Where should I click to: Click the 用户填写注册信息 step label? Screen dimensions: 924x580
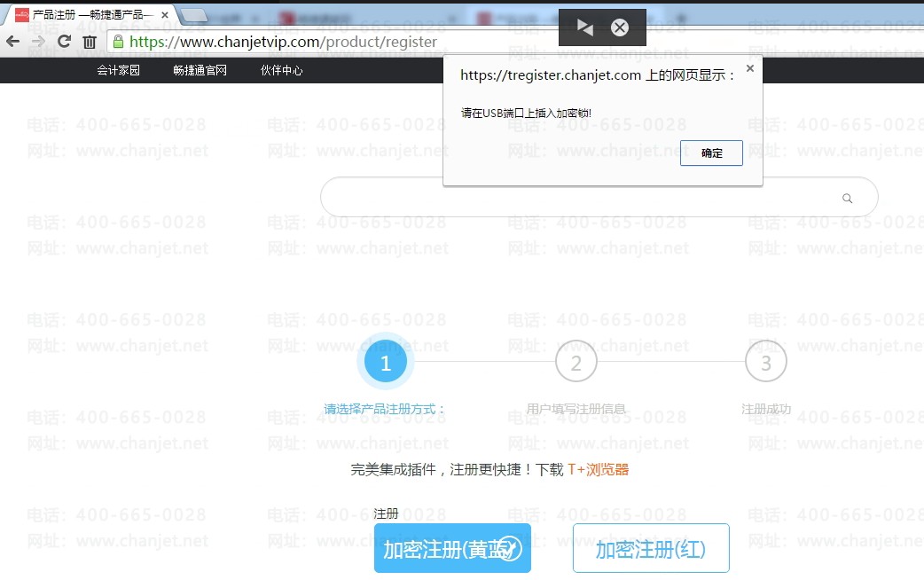pos(576,409)
